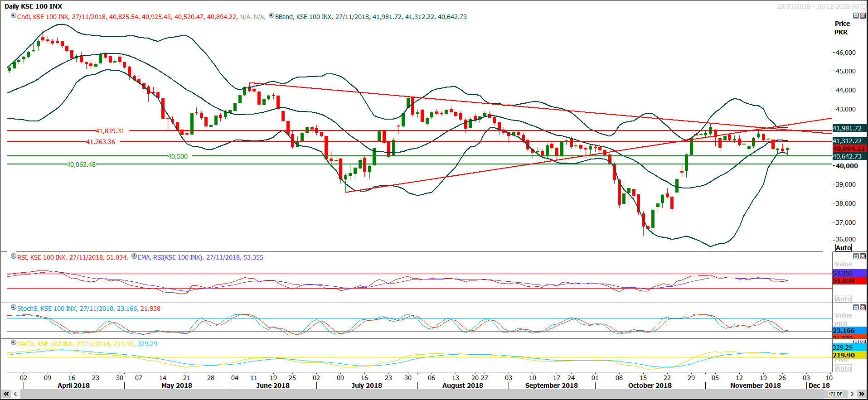Image resolution: width=868 pixels, height=400 pixels.
Task: Click the 172 DP data points indicator
Action: pyautogui.click(x=836, y=394)
